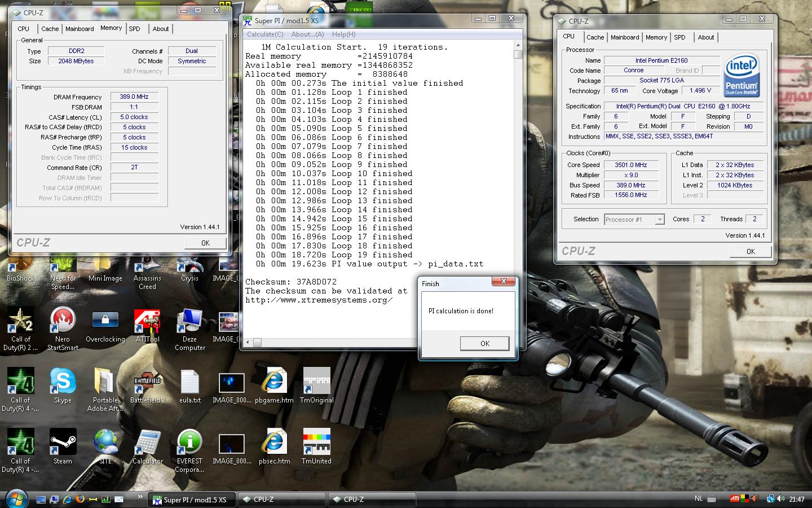Viewport: 812px width, 508px height.
Task: Switch to Memory tab in right CPU-Z
Action: pos(656,37)
